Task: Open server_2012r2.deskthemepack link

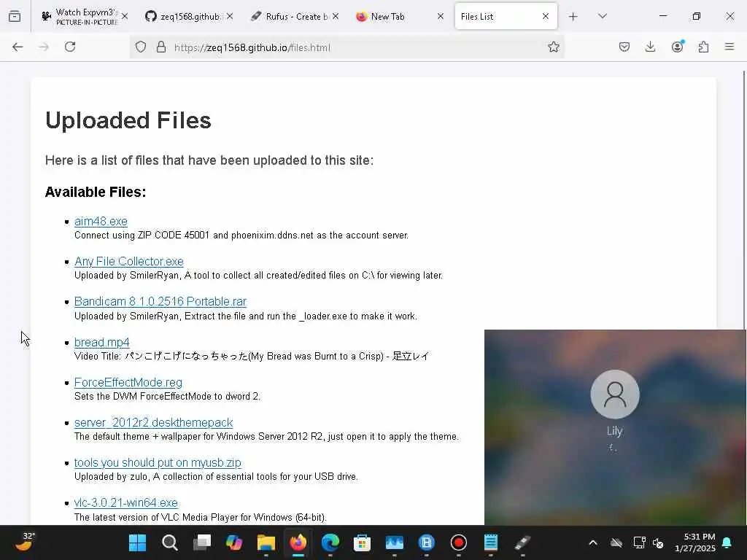Action: click(153, 422)
